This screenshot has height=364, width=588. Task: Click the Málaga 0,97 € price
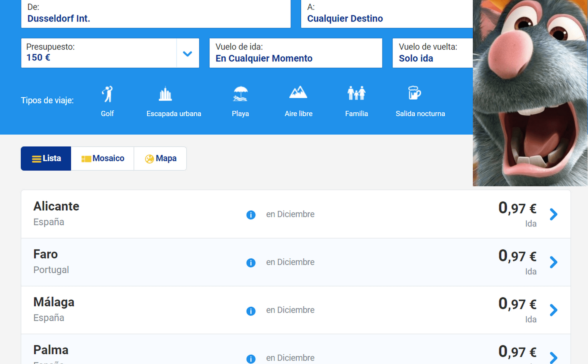(517, 304)
